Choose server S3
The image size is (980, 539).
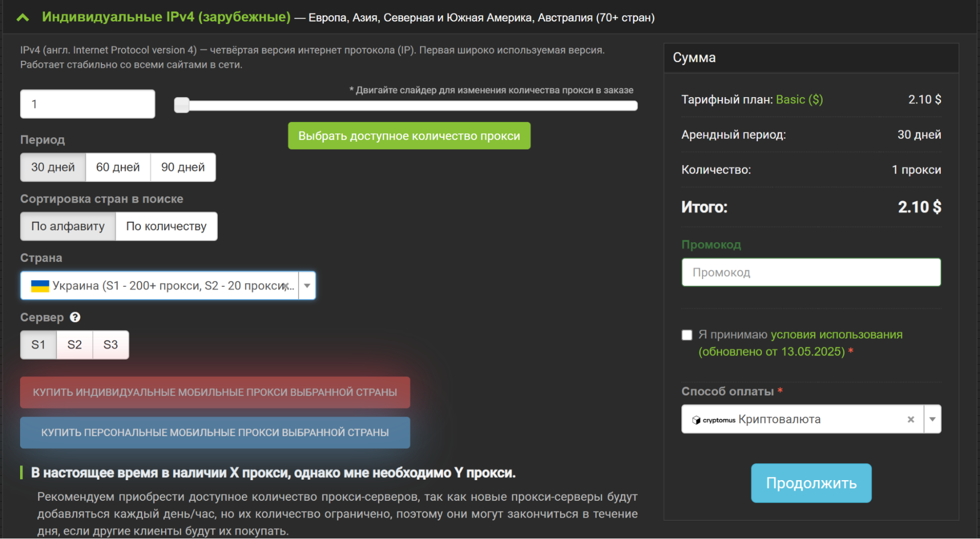point(111,345)
